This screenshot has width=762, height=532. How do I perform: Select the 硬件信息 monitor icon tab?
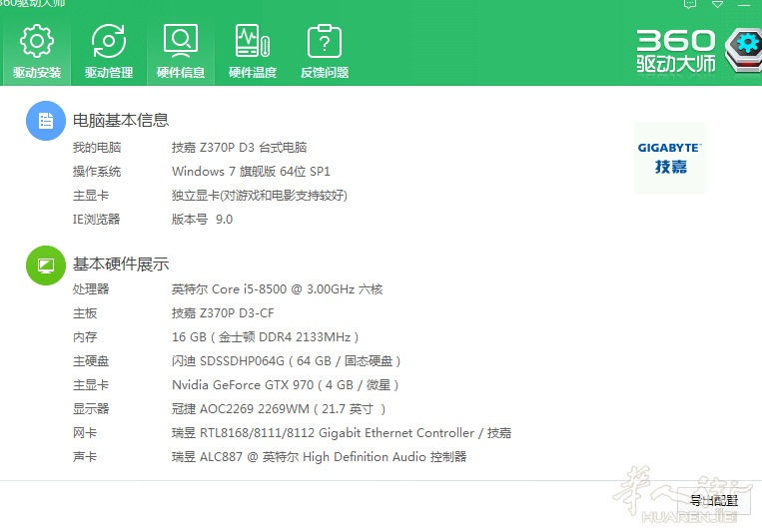coord(181,51)
